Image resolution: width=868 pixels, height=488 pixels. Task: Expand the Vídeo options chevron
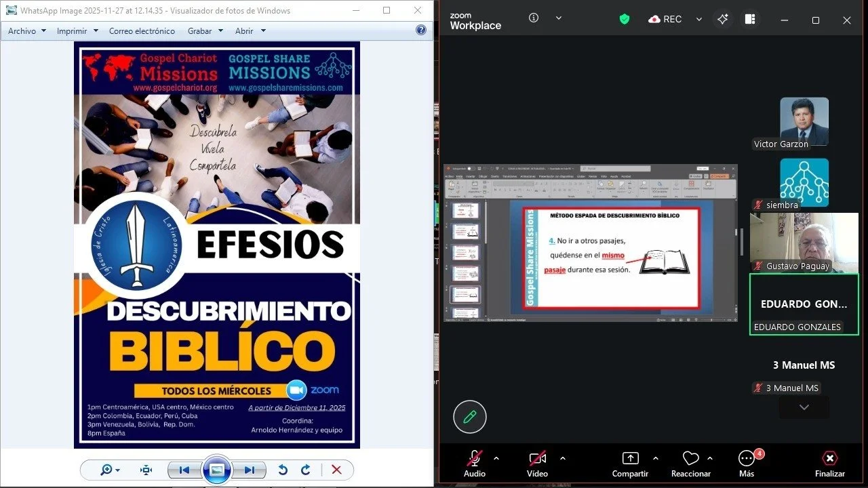point(562,458)
